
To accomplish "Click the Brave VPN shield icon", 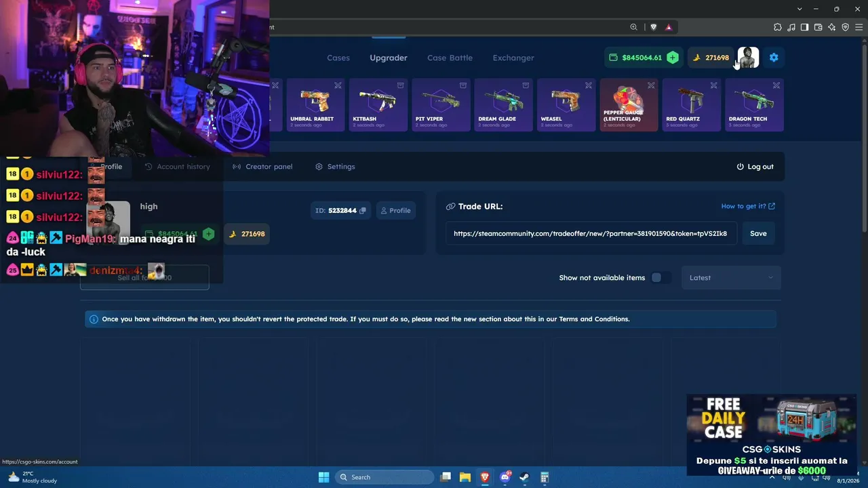I will (x=846, y=27).
